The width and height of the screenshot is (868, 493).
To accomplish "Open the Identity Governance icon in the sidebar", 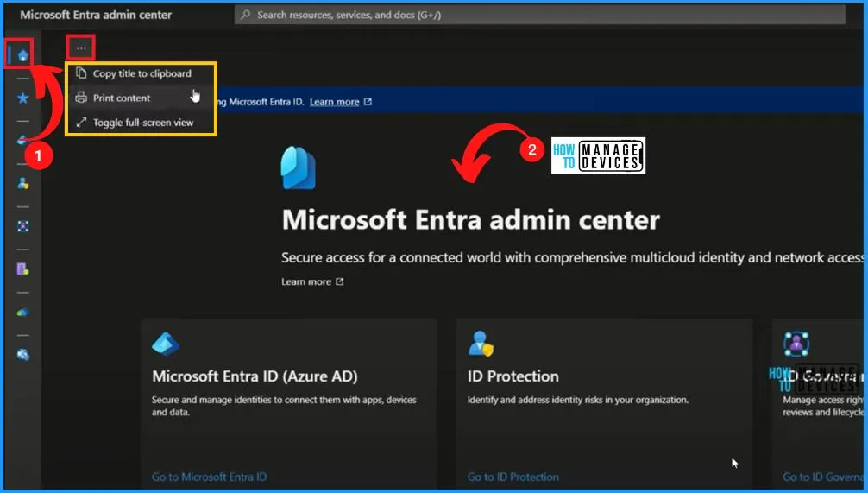I will [x=22, y=226].
